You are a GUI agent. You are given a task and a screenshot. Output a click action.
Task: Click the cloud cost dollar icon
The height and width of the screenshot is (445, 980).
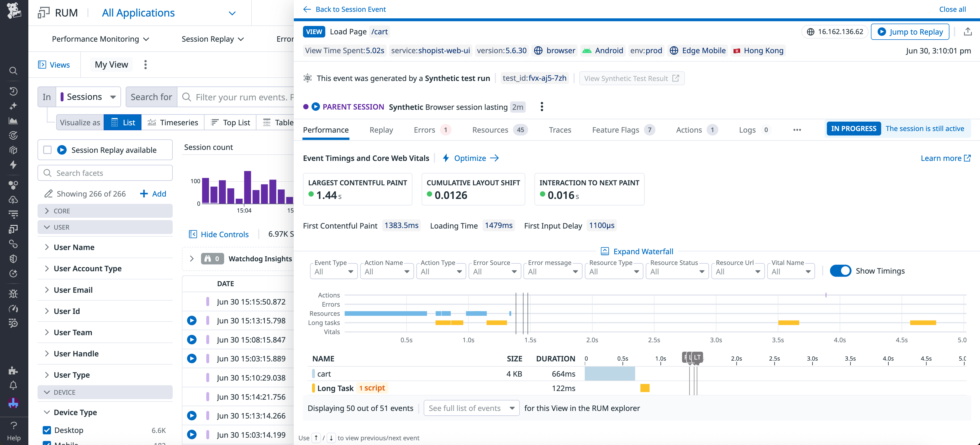coord(13,199)
